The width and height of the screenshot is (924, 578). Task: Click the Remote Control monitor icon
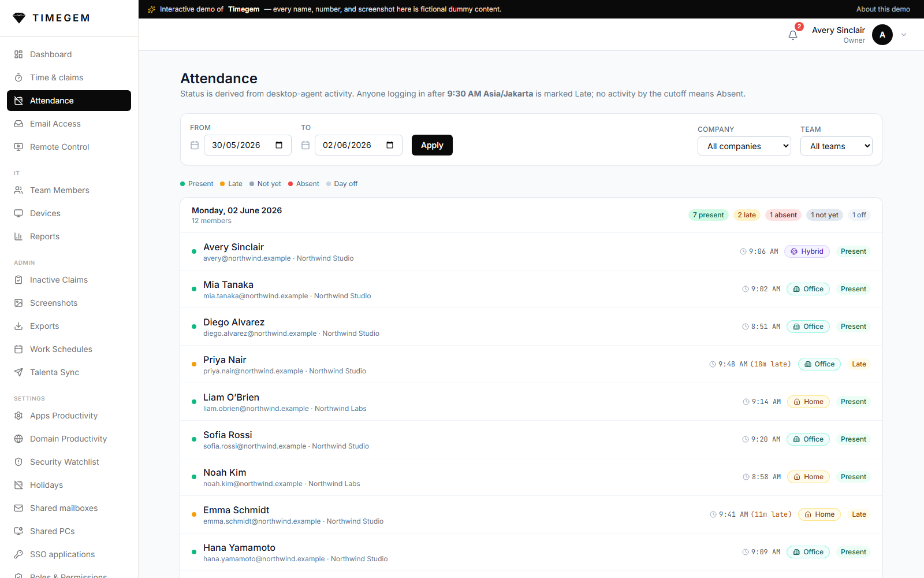pyautogui.click(x=18, y=147)
